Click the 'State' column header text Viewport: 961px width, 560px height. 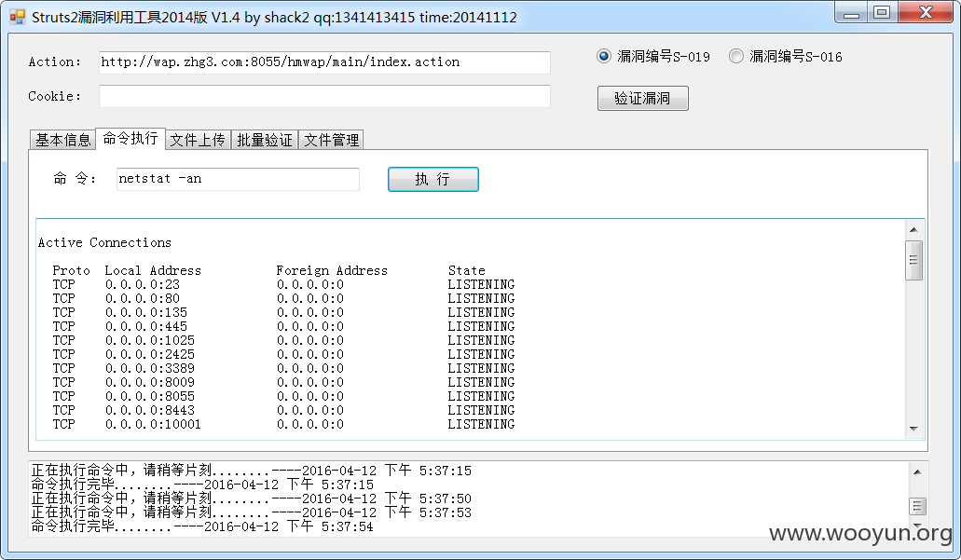coord(466,270)
